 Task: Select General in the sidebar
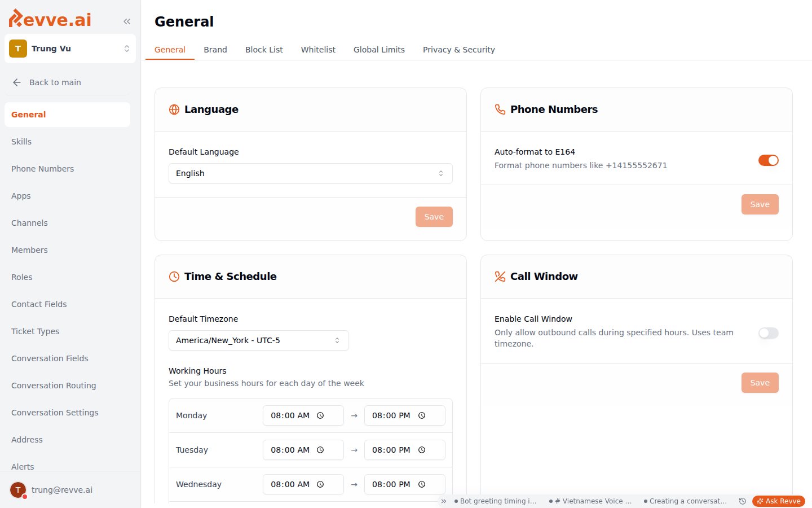click(x=67, y=115)
